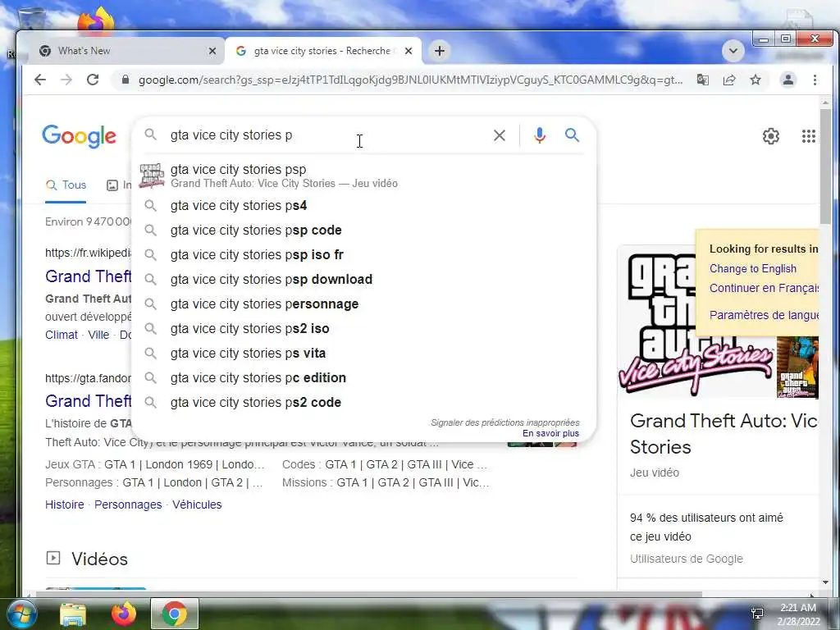Reload the Google search page
The image size is (840, 630).
coord(93,80)
